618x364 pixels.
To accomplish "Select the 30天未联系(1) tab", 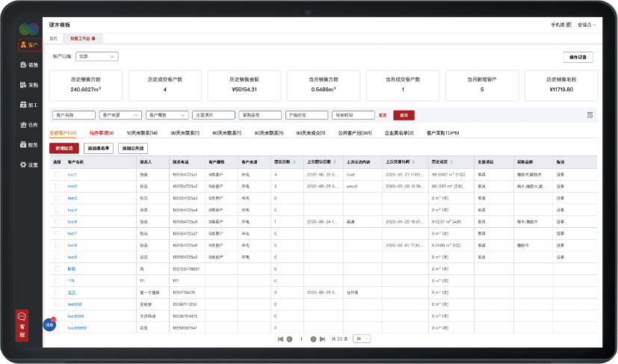I will coord(185,133).
